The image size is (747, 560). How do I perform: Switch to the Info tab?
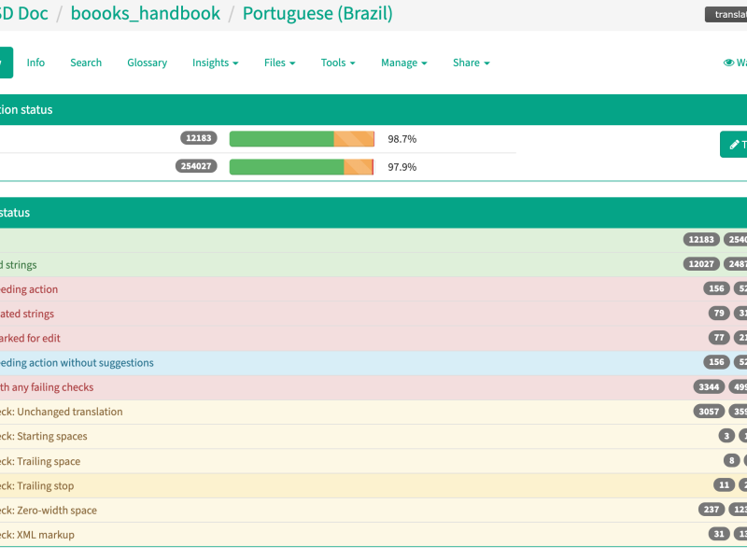point(35,63)
